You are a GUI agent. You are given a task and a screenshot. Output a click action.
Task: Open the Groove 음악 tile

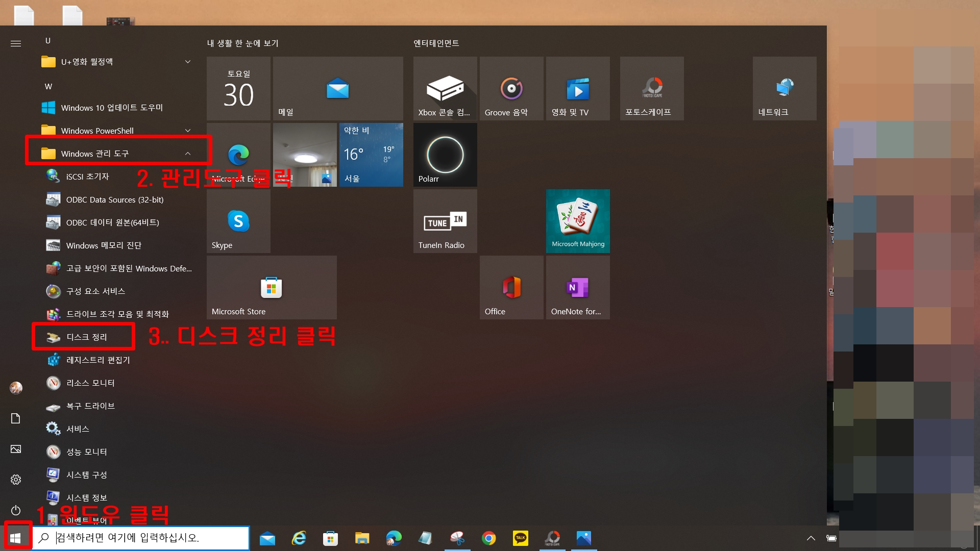point(511,89)
